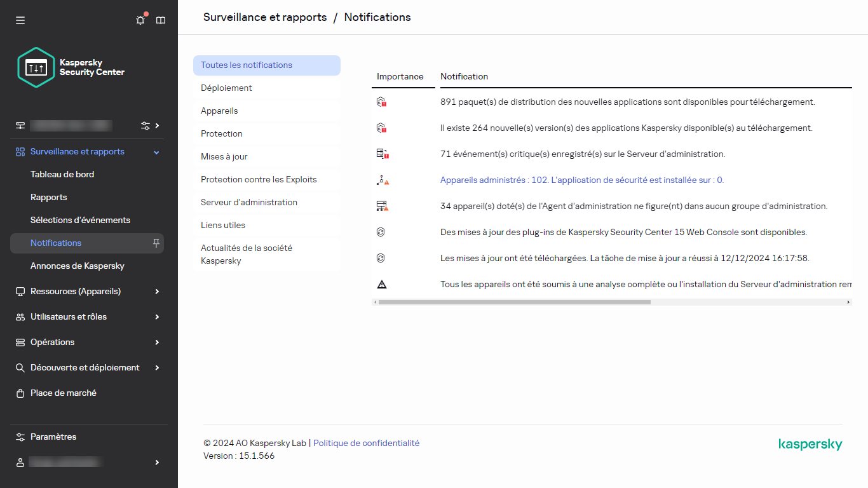Open the Politique de confidentialité link
This screenshot has height=488, width=868.
point(366,443)
